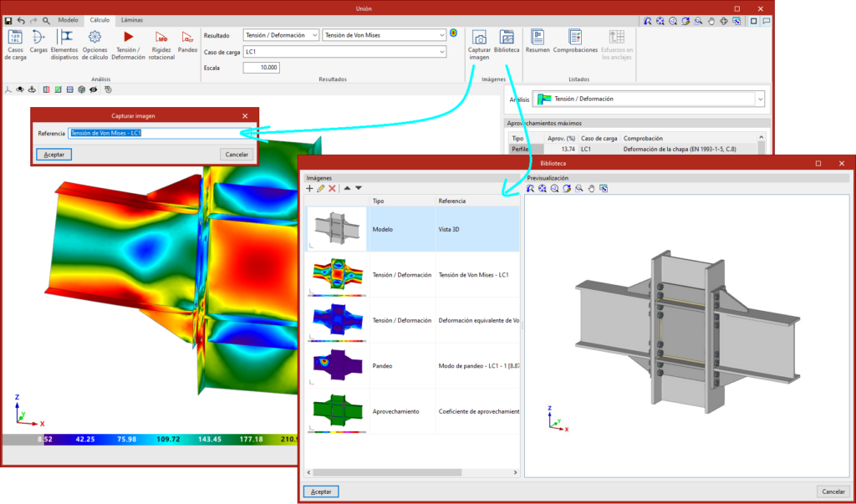Click the Referencia column header
The width and height of the screenshot is (856, 504).
(x=477, y=201)
